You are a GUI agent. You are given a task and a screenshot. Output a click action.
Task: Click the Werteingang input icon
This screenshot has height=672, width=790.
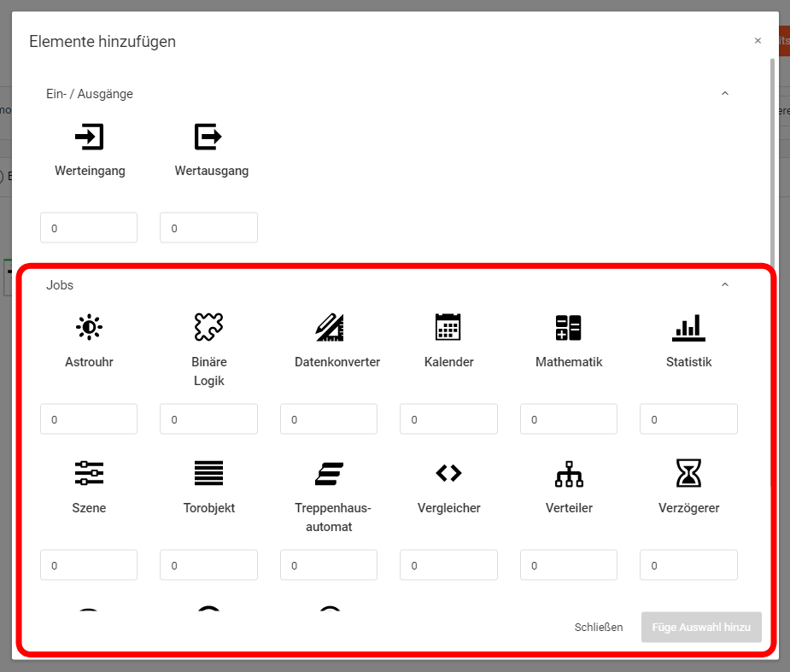(90, 137)
